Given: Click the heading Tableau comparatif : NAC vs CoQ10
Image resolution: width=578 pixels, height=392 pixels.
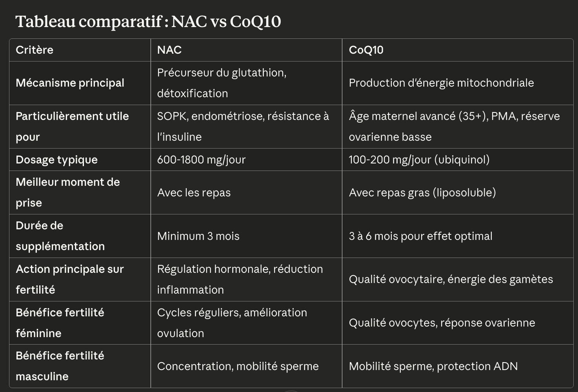Looking at the screenshot, I should tap(148, 22).
